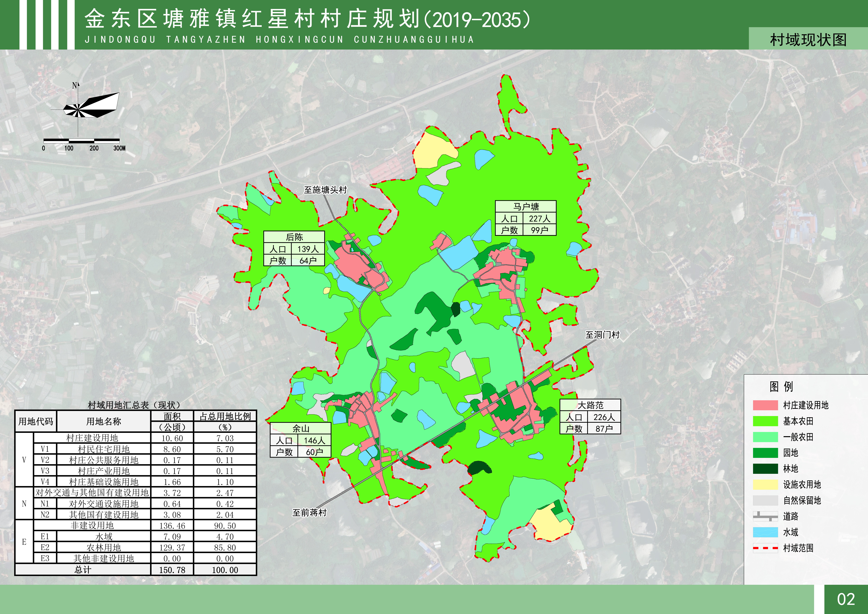Image resolution: width=868 pixels, height=614 pixels.
Task: Click the 146人 population value for 余山
Action: coord(314,441)
